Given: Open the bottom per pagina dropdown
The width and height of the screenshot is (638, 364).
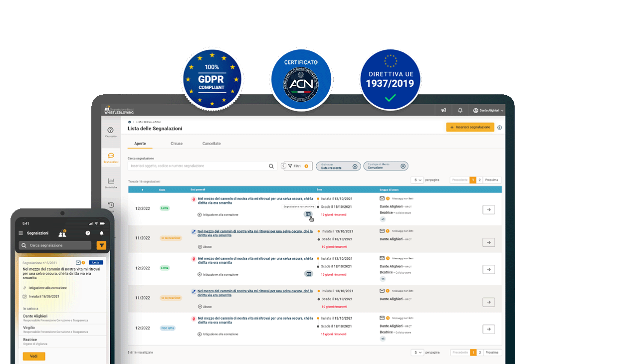Looking at the screenshot, I should click(x=417, y=353).
